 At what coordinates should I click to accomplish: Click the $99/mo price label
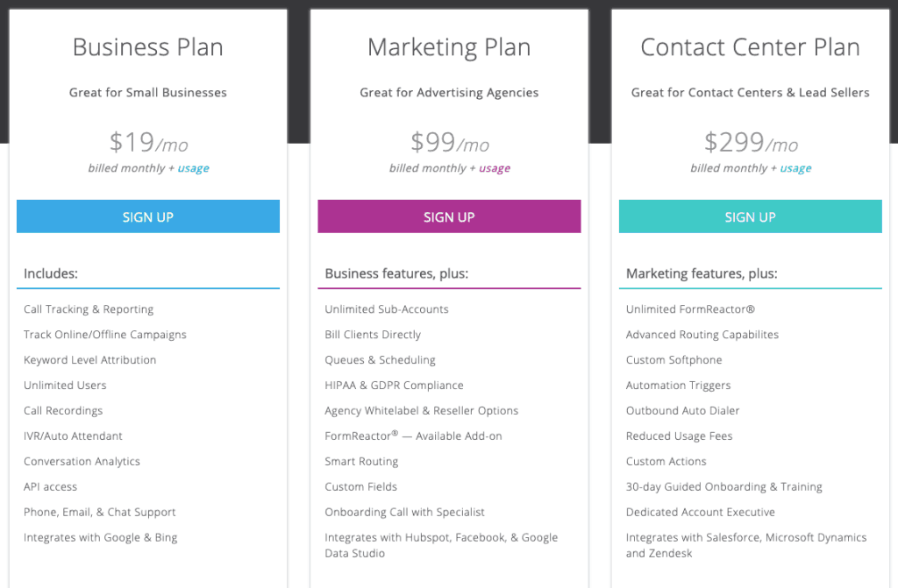coord(449,142)
